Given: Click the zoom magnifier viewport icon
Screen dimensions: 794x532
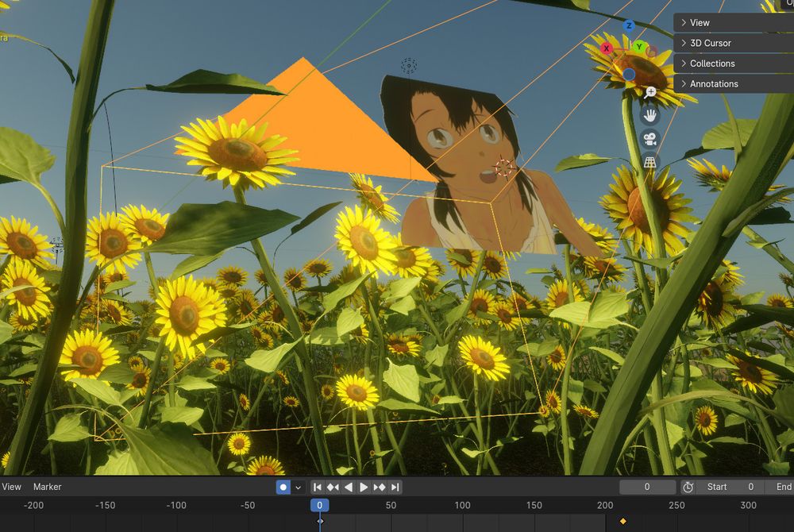Looking at the screenshot, I should point(650,92).
